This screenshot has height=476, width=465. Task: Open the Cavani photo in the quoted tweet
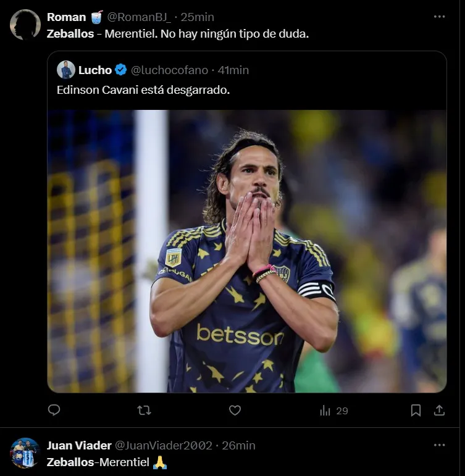246,251
